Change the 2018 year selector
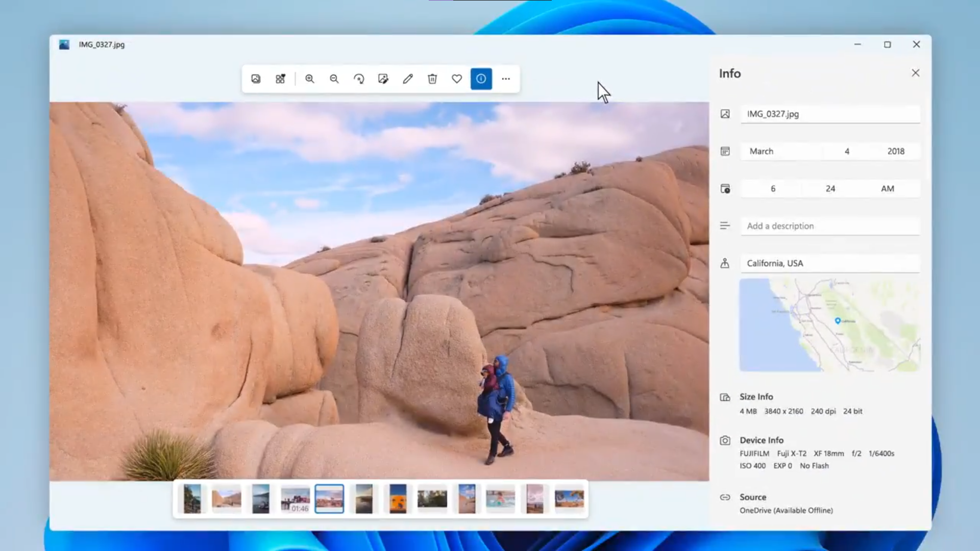This screenshot has width=980, height=551. (895, 152)
